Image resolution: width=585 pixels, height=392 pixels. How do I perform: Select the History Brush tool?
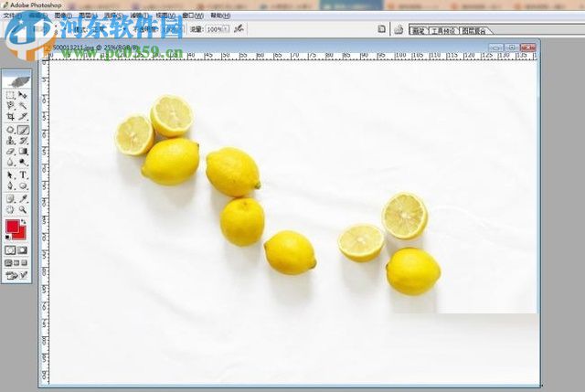(23, 141)
